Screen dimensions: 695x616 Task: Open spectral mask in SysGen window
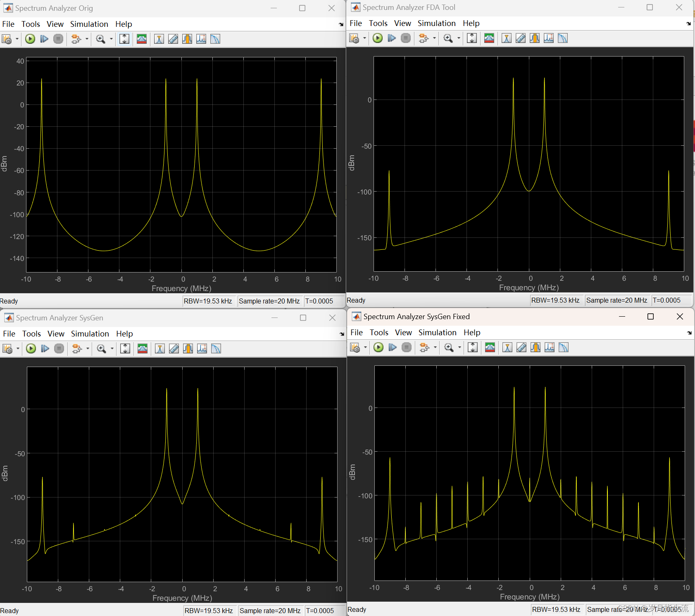pos(143,348)
